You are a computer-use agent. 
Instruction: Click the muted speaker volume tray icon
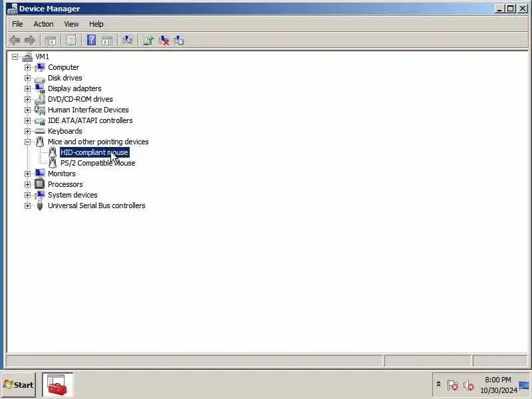point(469,385)
